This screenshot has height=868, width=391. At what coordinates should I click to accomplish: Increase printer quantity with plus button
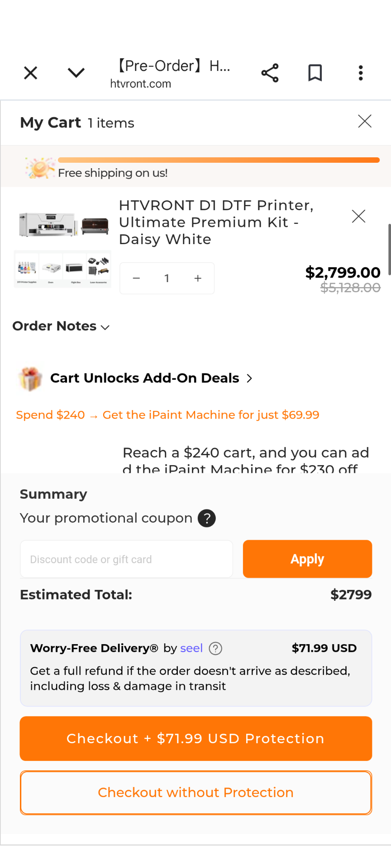pyautogui.click(x=198, y=278)
